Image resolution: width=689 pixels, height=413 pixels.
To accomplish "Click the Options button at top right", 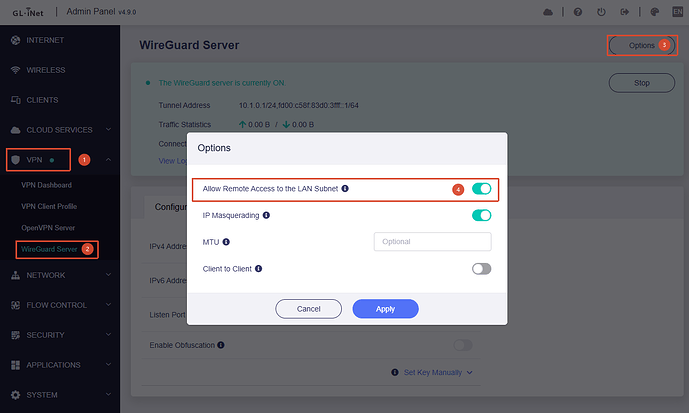I will pos(642,45).
